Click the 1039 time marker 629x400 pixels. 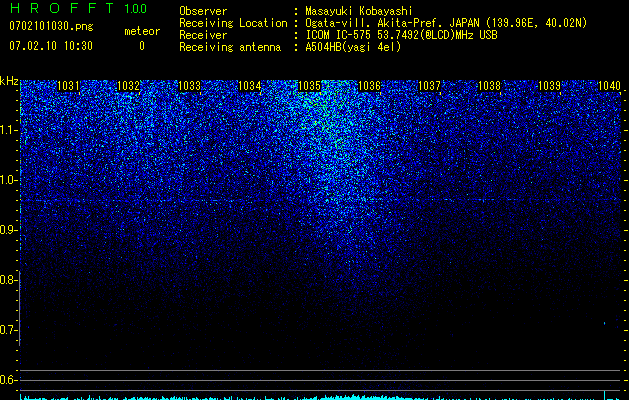point(549,86)
